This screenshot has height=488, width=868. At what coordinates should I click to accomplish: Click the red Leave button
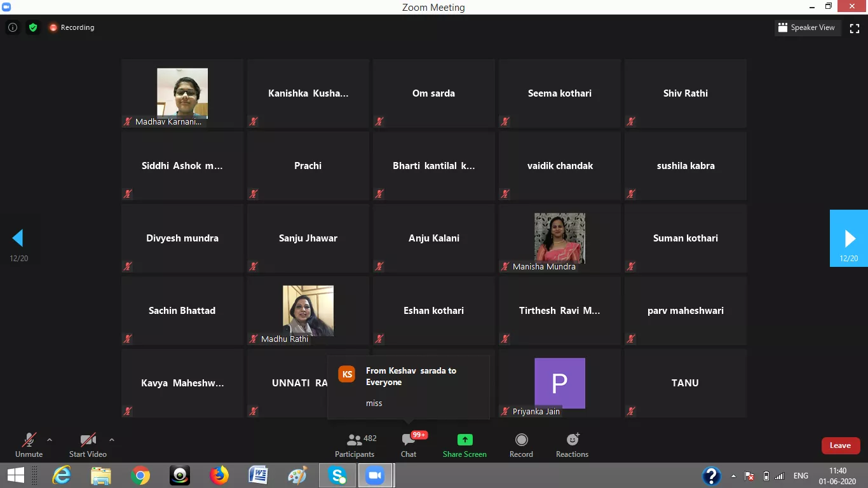[840, 445]
